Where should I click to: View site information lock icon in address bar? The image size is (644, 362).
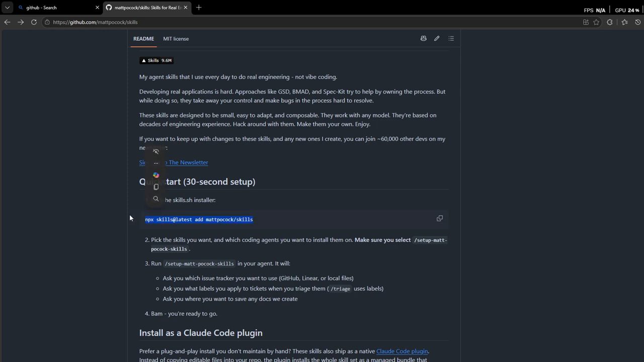pyautogui.click(x=47, y=22)
